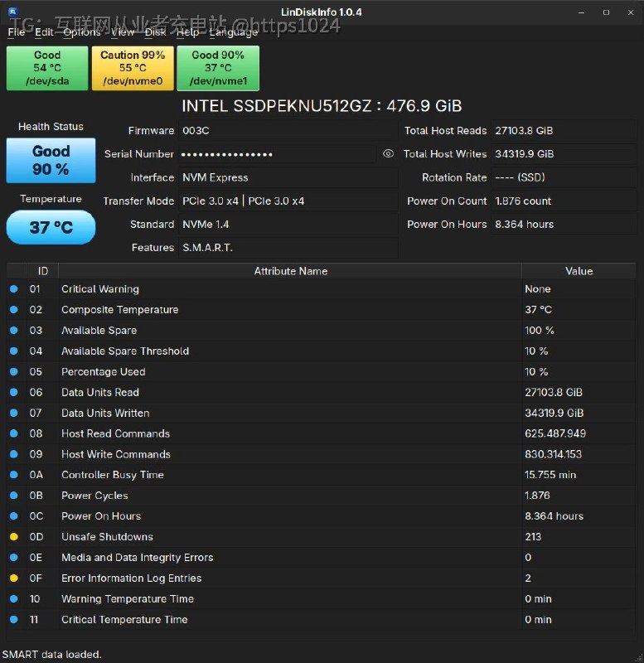Click status dot of Available Spare row
Viewport: 644px width, 663px height.
pos(14,330)
